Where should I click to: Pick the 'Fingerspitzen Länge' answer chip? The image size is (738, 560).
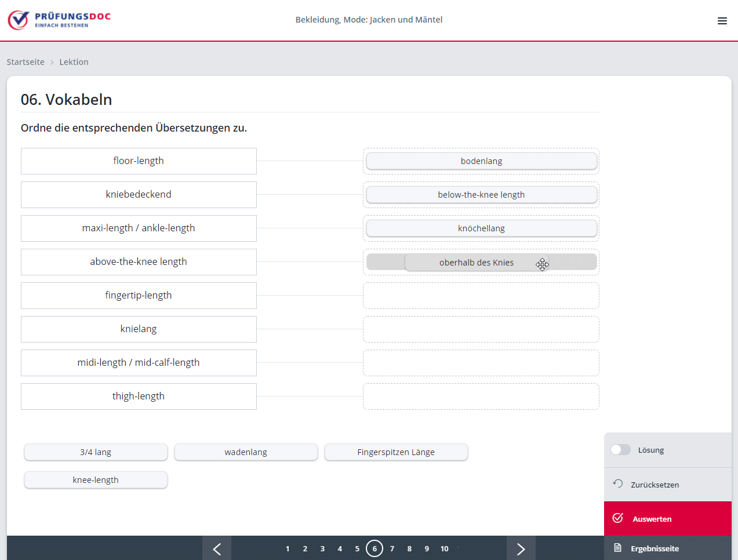point(396,452)
